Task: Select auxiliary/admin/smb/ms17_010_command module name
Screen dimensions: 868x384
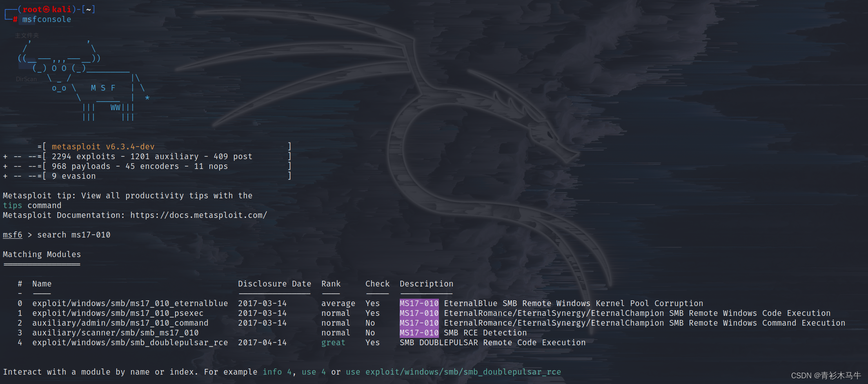Action: point(120,323)
